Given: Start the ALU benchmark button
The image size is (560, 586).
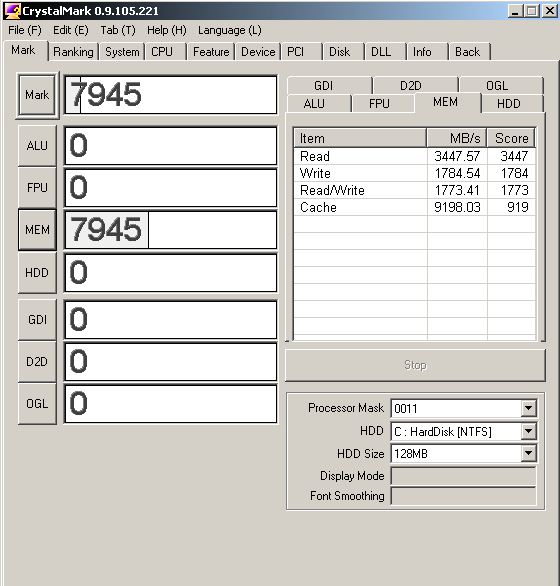Looking at the screenshot, I should tap(37, 145).
